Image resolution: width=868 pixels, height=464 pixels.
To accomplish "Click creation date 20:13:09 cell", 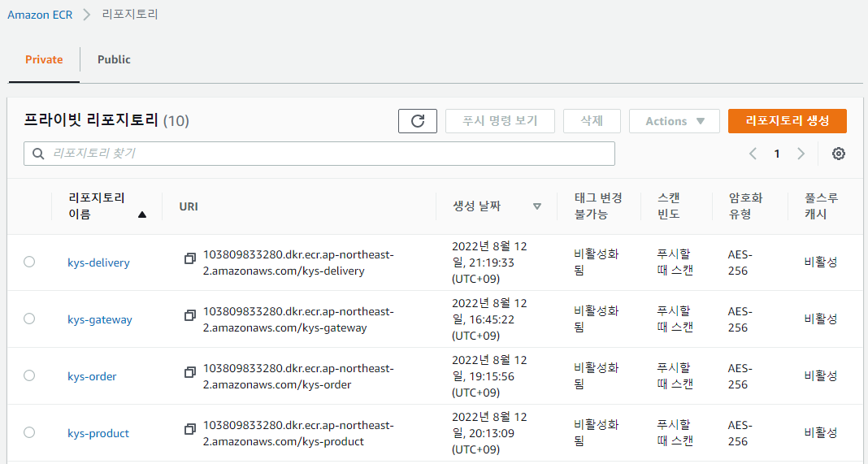I will coord(489,433).
